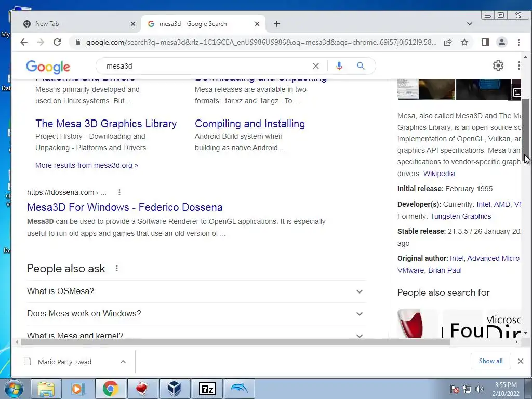Open more images icon in knowledge panel
This screenshot has width=532, height=399.
pos(516,92)
